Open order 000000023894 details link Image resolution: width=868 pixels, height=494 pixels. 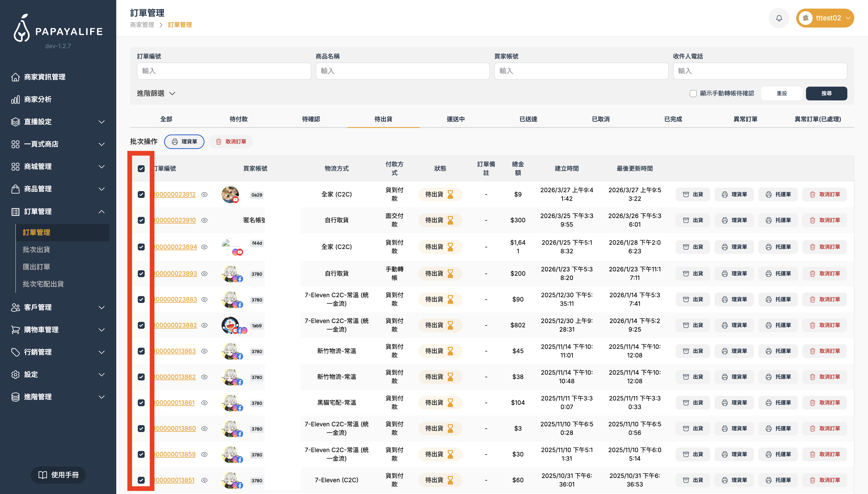[x=175, y=247]
